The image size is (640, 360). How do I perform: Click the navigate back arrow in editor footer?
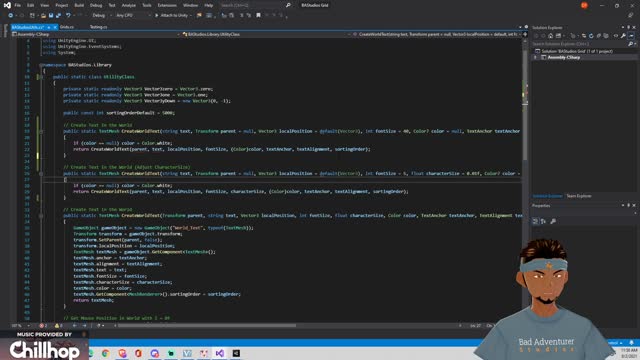pyautogui.click(x=74, y=326)
